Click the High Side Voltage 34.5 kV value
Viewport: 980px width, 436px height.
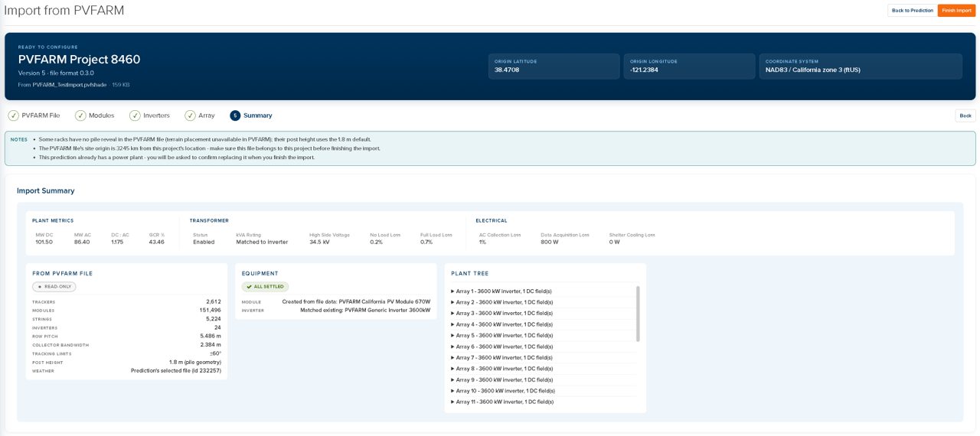[x=319, y=242]
